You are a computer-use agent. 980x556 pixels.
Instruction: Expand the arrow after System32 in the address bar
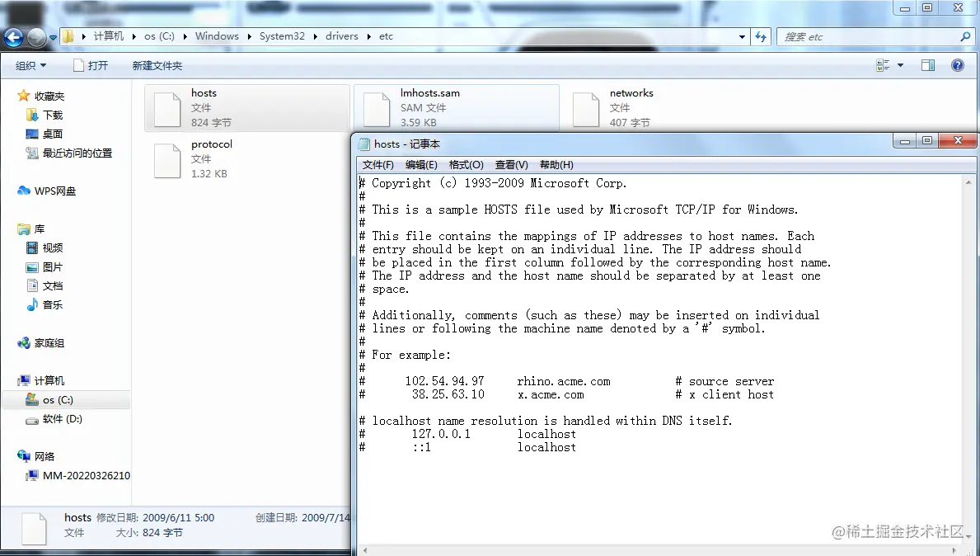pyautogui.click(x=315, y=36)
